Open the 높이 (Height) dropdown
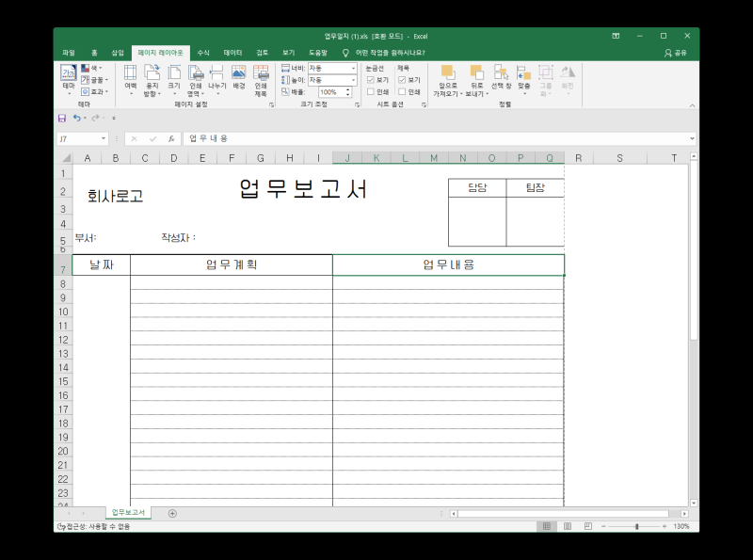 pyautogui.click(x=354, y=80)
